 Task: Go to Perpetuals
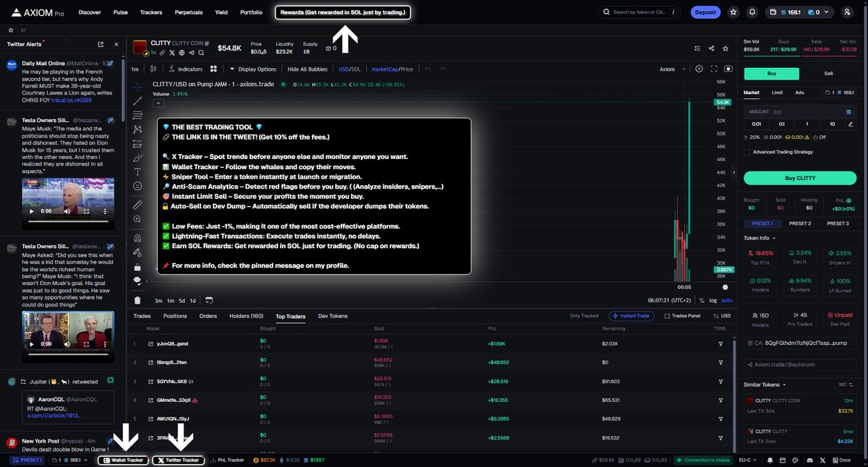pos(189,12)
